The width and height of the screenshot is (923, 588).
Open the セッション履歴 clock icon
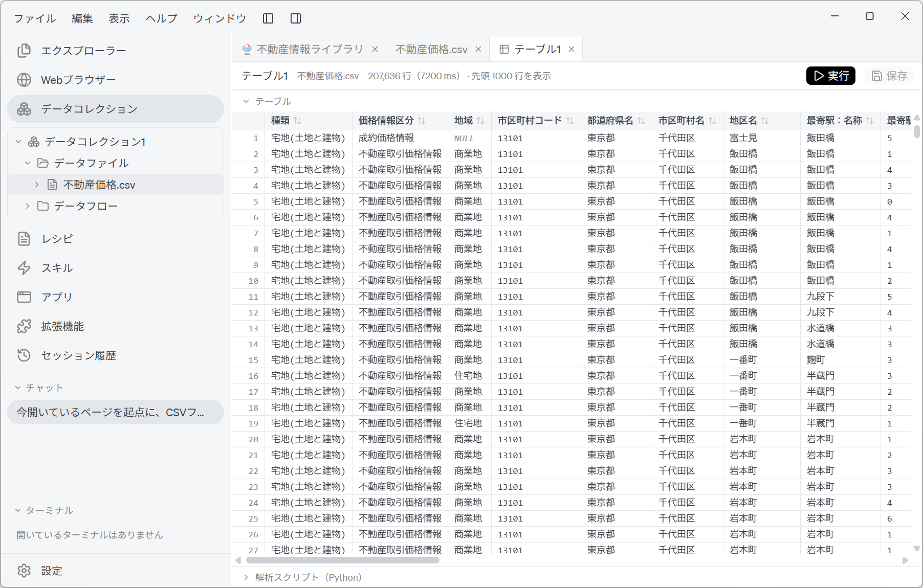[x=24, y=355]
